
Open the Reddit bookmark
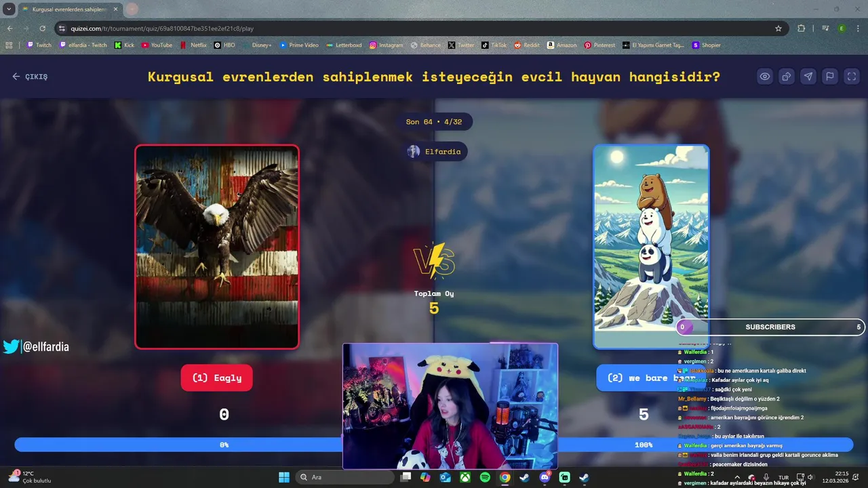click(x=527, y=45)
